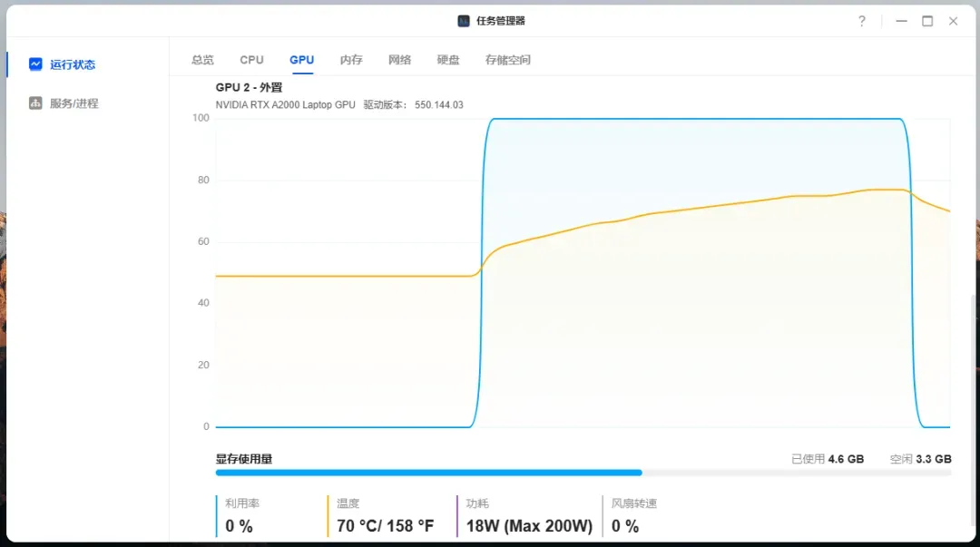The width and height of the screenshot is (980, 547).
Task: Select the GPU tab
Action: [x=301, y=60]
